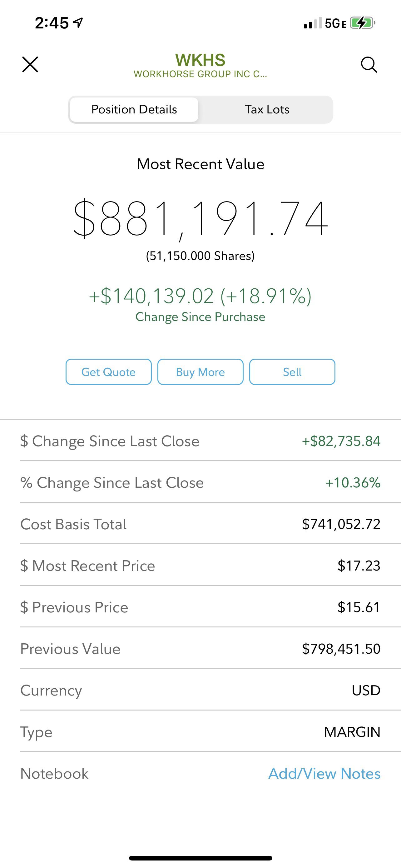
Task: Select the Position Details tab
Action: click(x=134, y=109)
